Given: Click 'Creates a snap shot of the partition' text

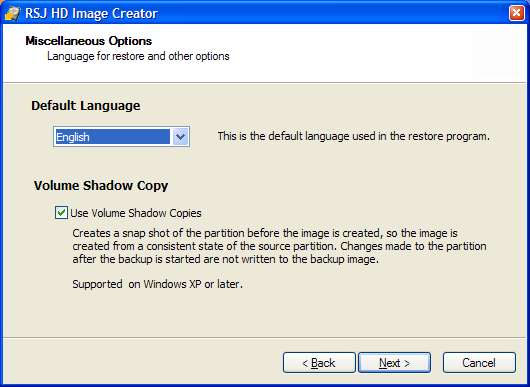Looking at the screenshot, I should point(279,246).
